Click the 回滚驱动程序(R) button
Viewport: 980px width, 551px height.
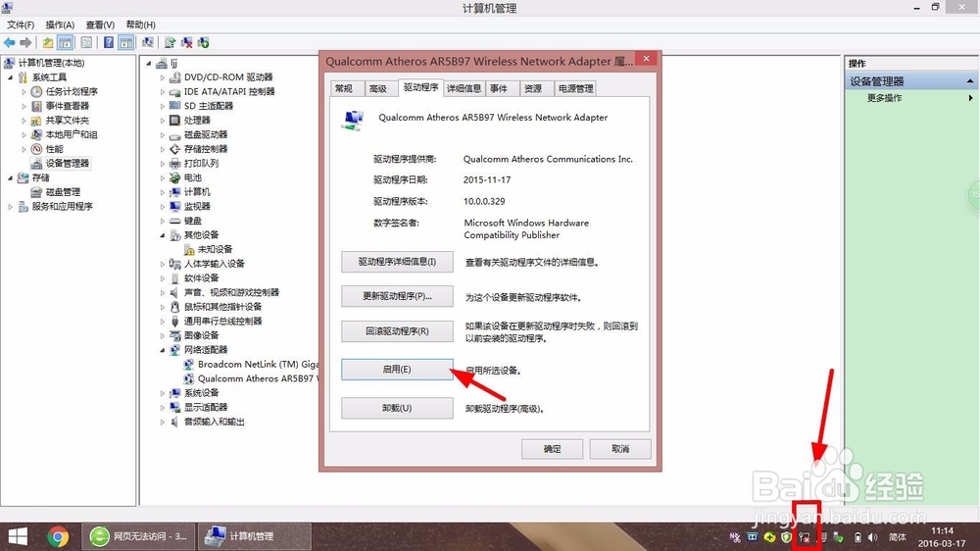(397, 330)
